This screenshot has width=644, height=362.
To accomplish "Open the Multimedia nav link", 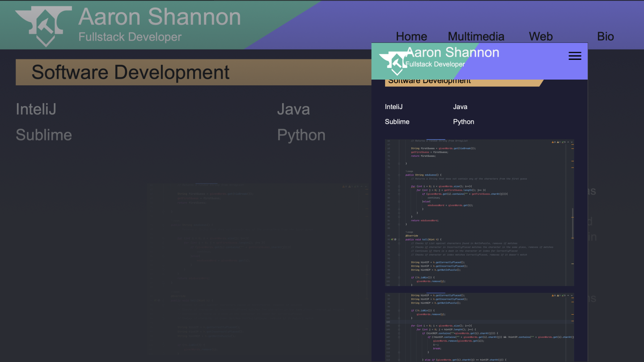I will (x=476, y=37).
